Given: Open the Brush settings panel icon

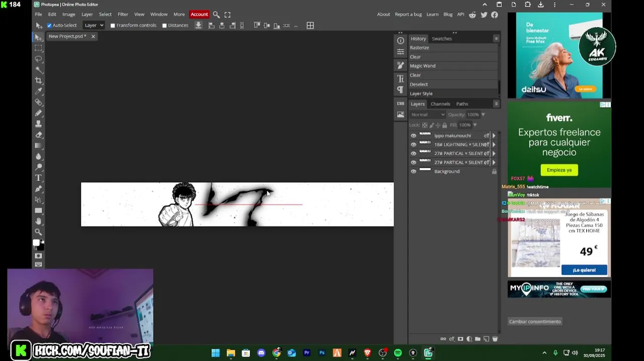Looking at the screenshot, I should 401,65.
